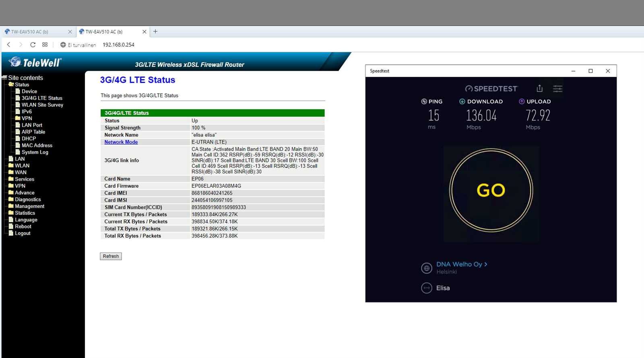Open the Language page
This screenshot has width=644, height=358.
coord(26,220)
